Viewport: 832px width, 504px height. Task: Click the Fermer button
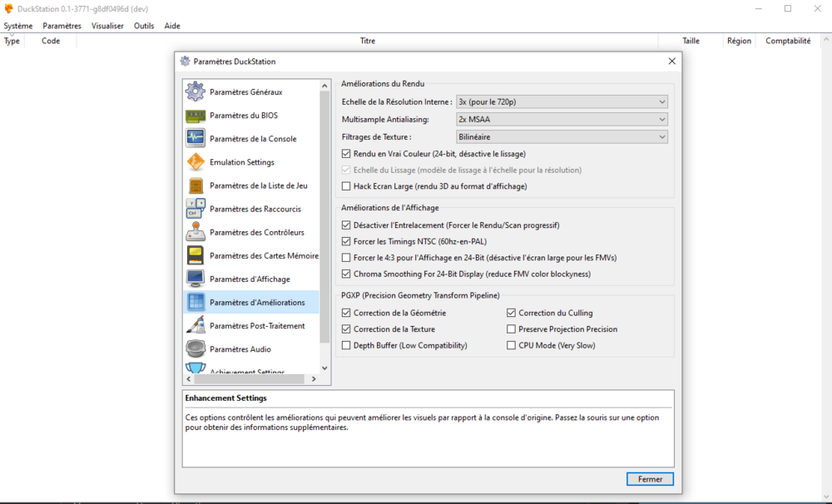(650, 479)
